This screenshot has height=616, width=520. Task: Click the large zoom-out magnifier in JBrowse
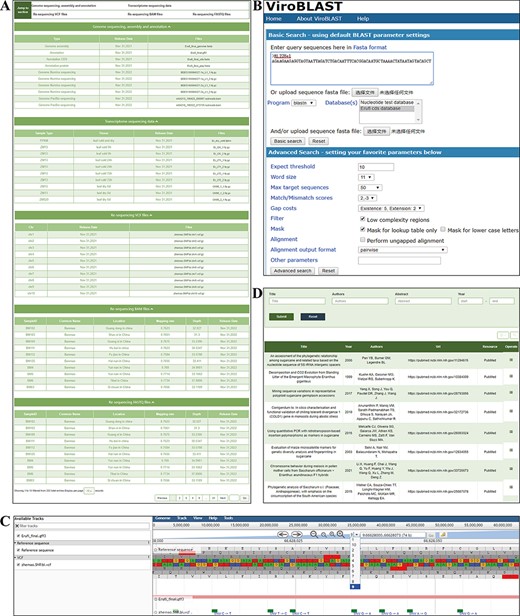click(x=314, y=534)
